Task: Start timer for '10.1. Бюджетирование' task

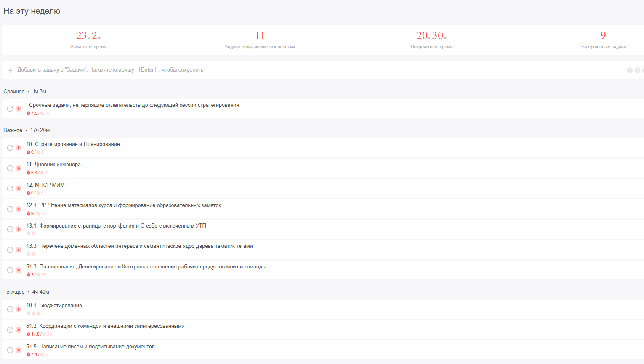Action: click(x=19, y=309)
